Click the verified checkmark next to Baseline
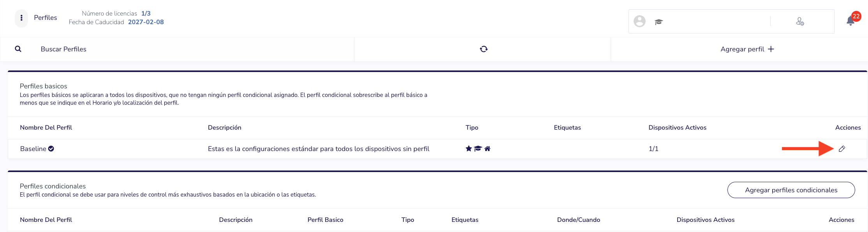 click(x=51, y=149)
